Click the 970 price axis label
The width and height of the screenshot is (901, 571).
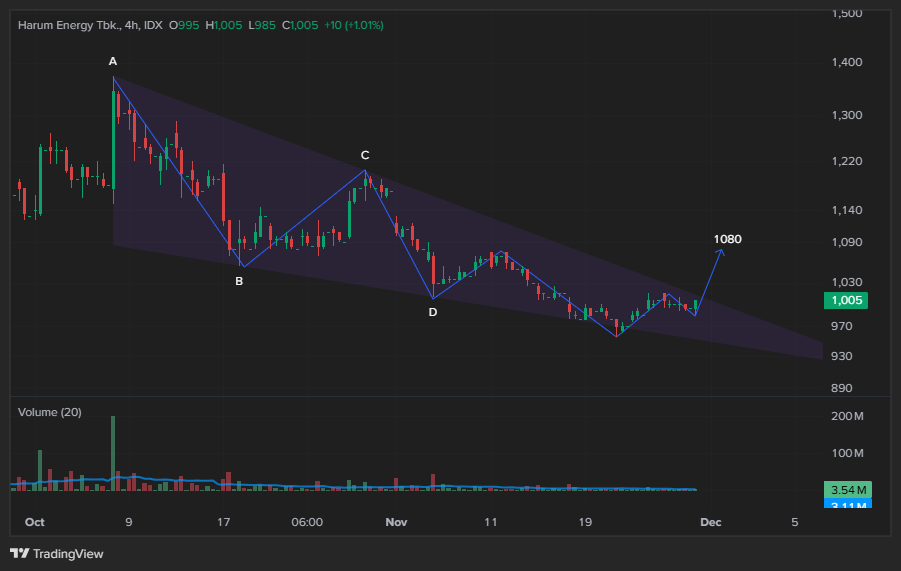(842, 326)
